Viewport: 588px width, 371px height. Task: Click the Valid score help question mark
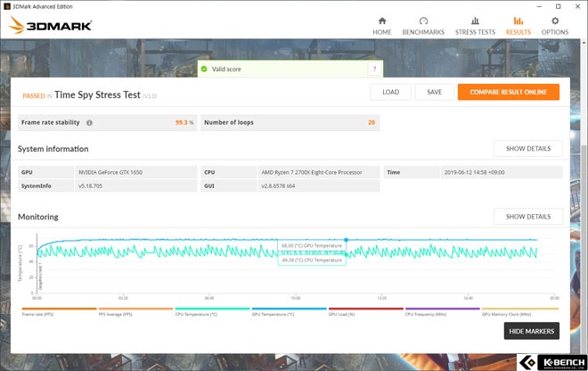374,69
